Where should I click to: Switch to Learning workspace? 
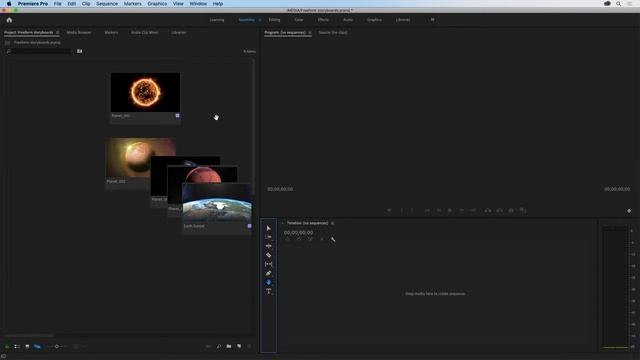click(217, 20)
